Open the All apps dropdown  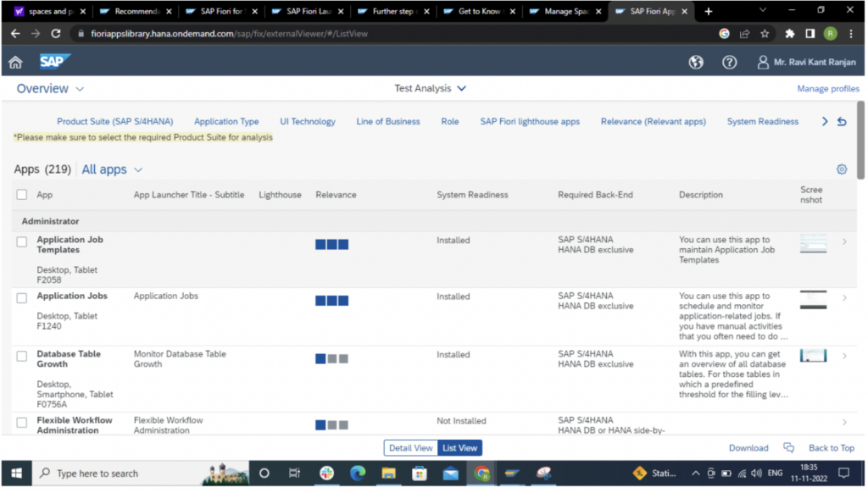coord(110,169)
